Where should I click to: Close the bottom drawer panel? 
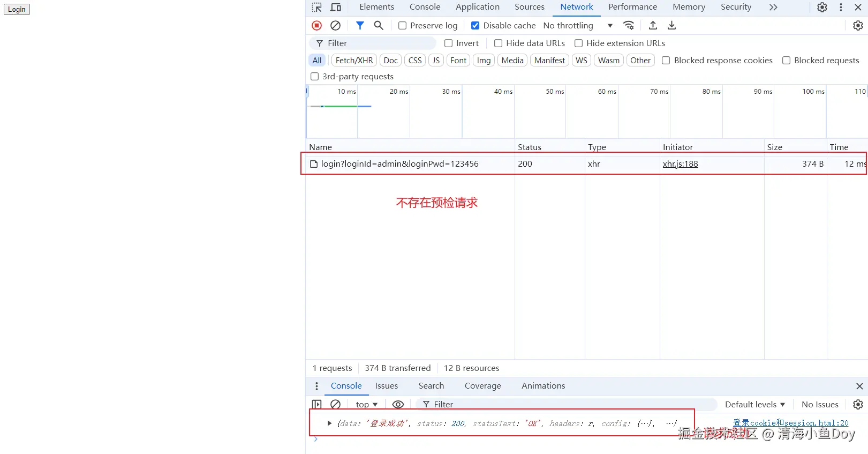[859, 386]
